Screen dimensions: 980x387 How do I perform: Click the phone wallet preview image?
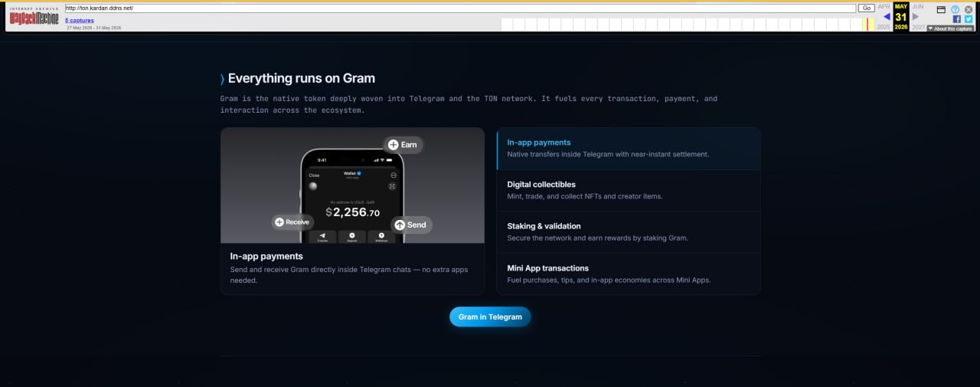[352, 185]
